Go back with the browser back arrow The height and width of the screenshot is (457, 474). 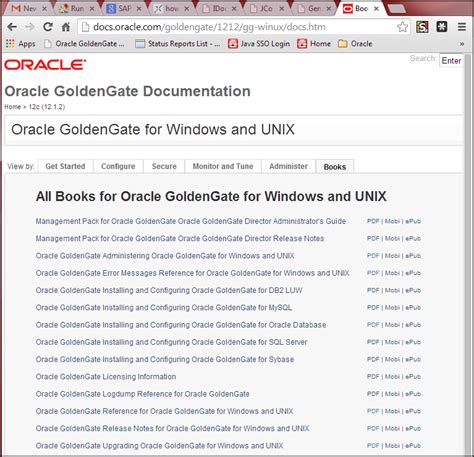point(12,27)
